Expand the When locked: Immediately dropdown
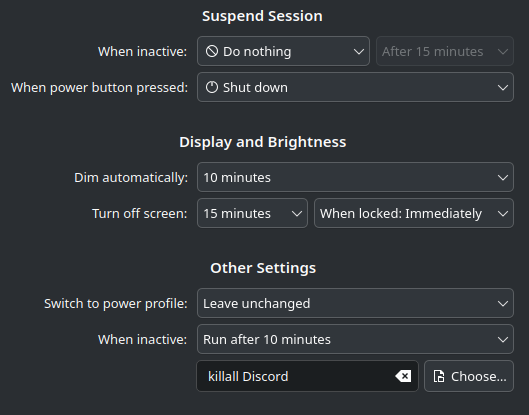Screen dimensions: 529x415 tap(414, 213)
